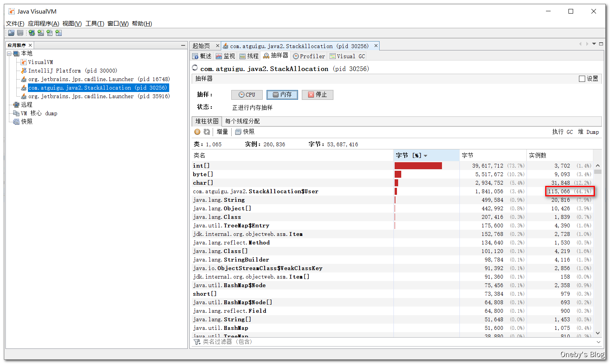The image size is (610, 364).
Task: Switch to the 监视 tab
Action: (225, 56)
